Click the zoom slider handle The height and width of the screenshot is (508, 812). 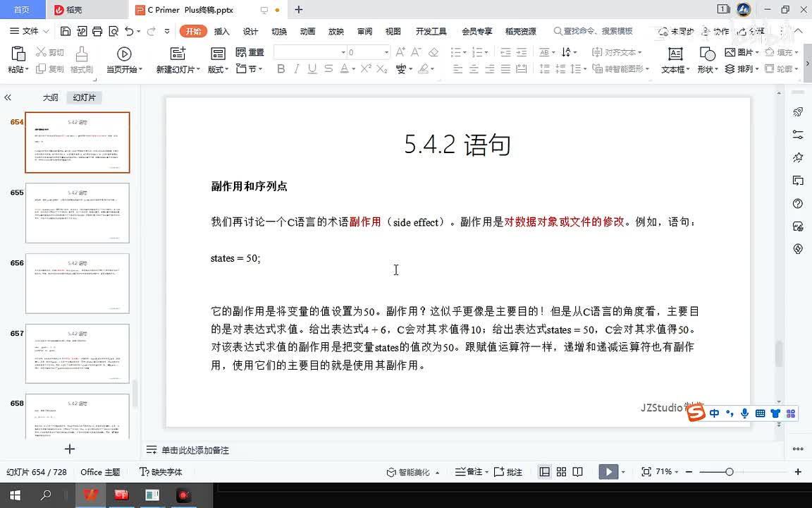[729, 472]
